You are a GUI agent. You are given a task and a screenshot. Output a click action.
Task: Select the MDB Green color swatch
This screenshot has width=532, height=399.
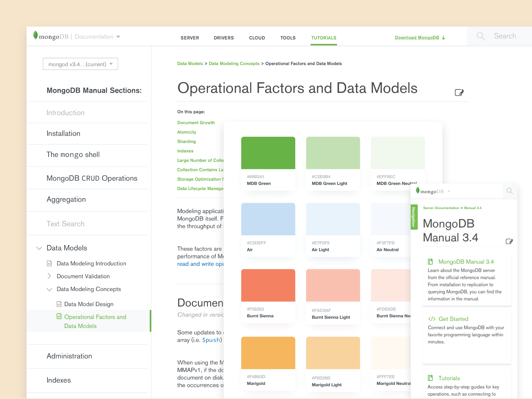pyautogui.click(x=268, y=153)
